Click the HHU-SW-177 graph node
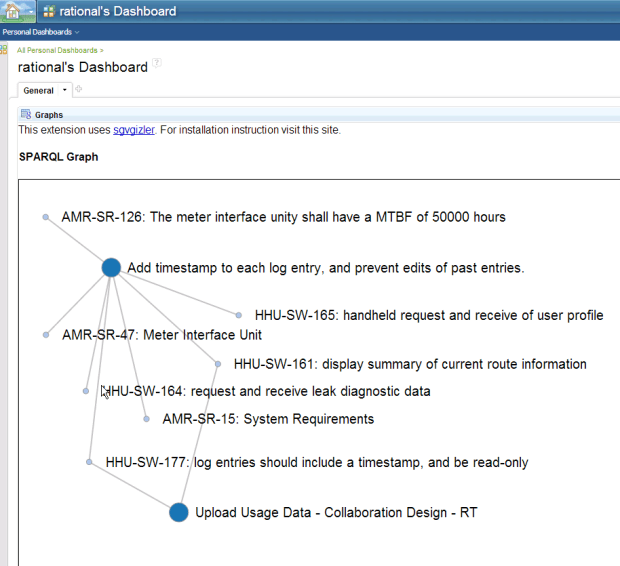 coord(89,462)
